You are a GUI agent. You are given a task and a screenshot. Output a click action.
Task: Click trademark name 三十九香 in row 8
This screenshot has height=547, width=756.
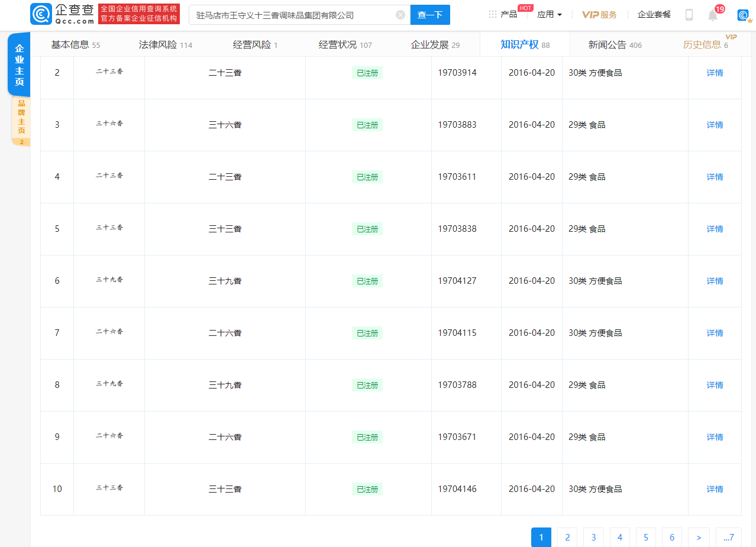pyautogui.click(x=225, y=385)
